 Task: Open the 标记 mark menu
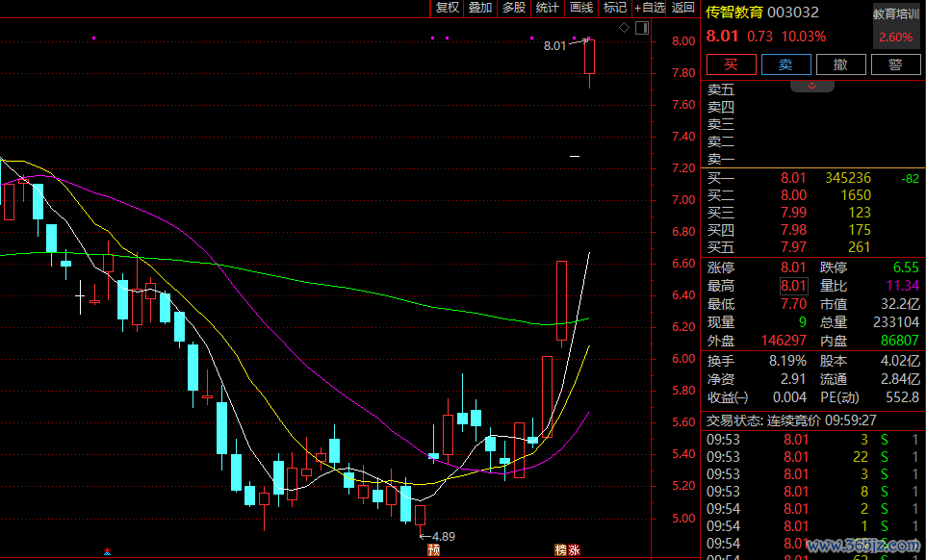click(615, 8)
